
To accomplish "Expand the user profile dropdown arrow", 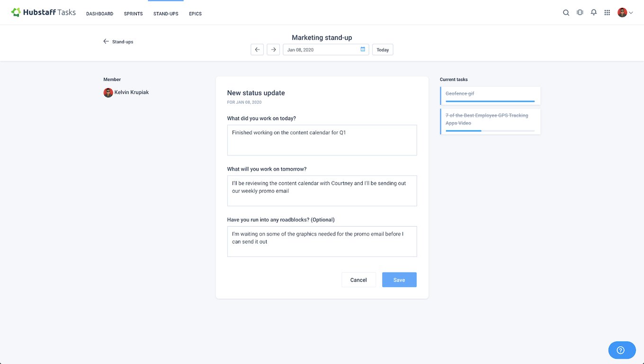I will [631, 13].
